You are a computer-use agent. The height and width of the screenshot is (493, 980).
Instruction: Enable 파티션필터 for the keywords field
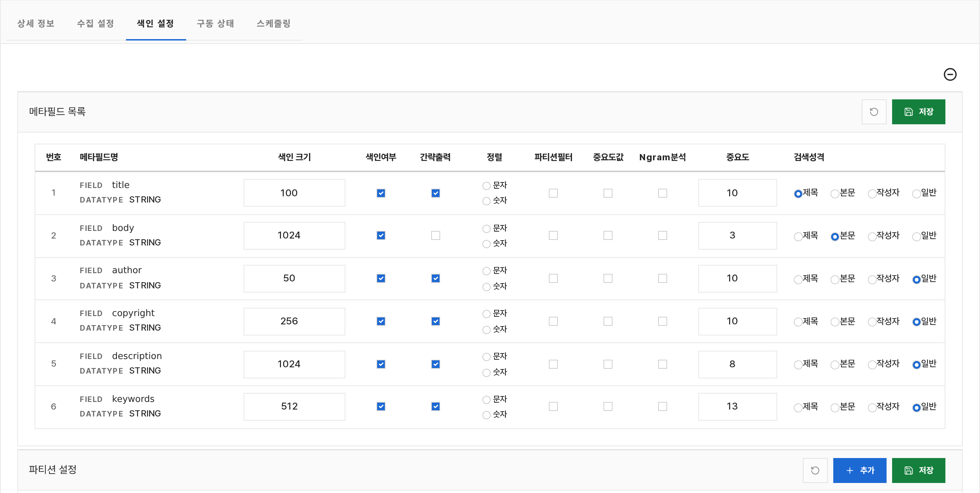(x=553, y=406)
